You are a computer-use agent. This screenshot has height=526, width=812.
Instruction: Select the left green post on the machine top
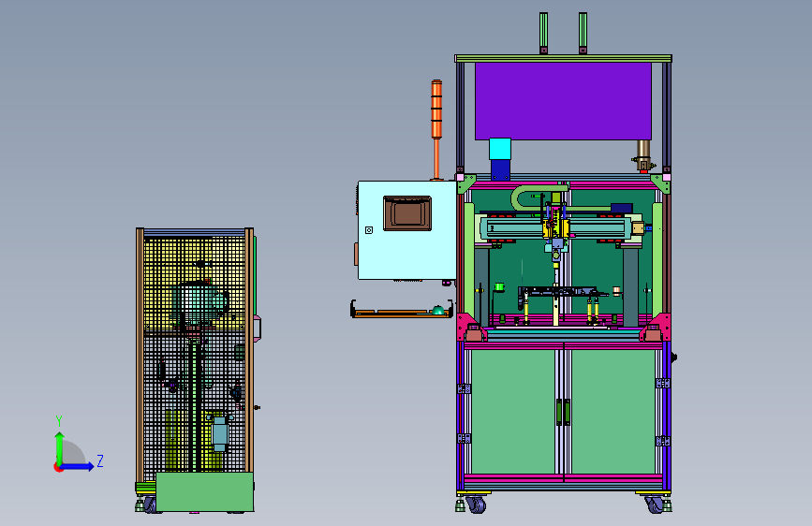(543, 33)
